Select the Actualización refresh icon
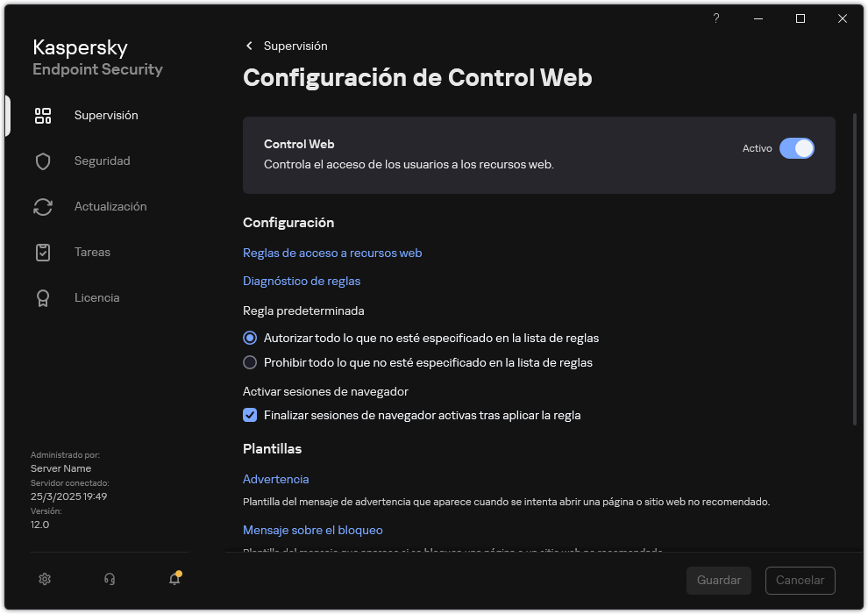868x614 pixels. tap(43, 206)
